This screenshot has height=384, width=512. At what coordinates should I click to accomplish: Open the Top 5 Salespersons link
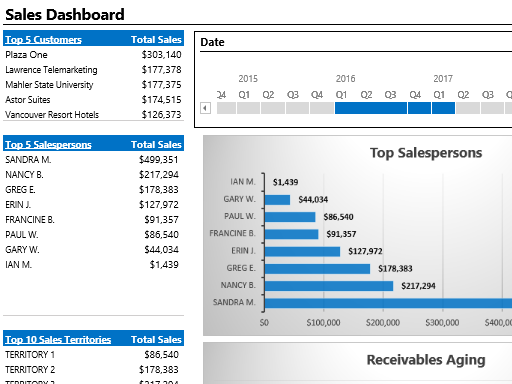tap(48, 145)
